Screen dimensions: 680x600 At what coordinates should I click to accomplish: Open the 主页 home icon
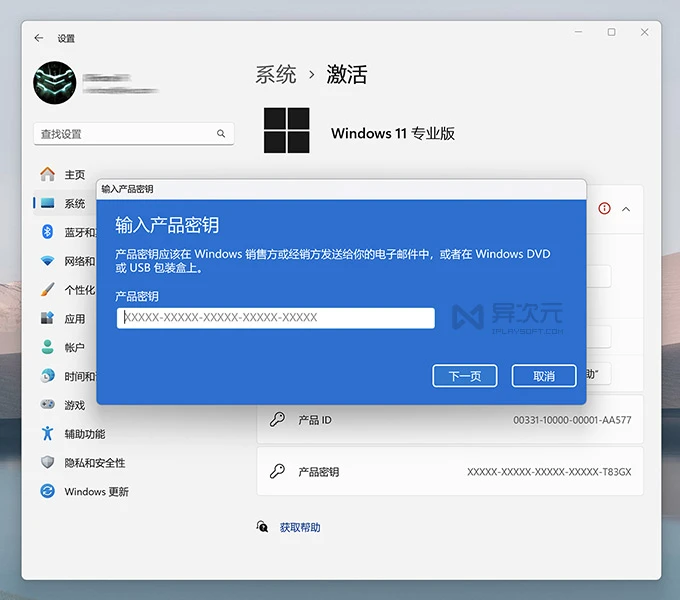48,174
